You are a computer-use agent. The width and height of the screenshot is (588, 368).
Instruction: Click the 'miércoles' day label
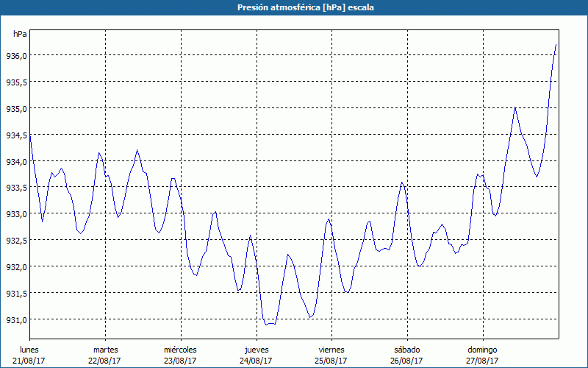(180, 349)
